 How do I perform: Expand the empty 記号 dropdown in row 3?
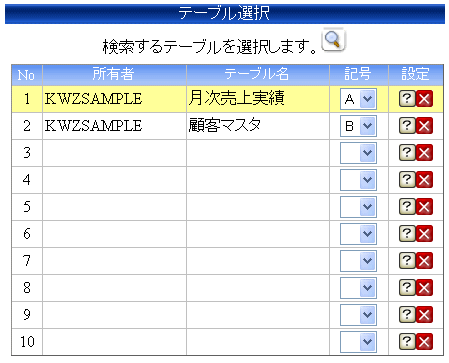358,153
